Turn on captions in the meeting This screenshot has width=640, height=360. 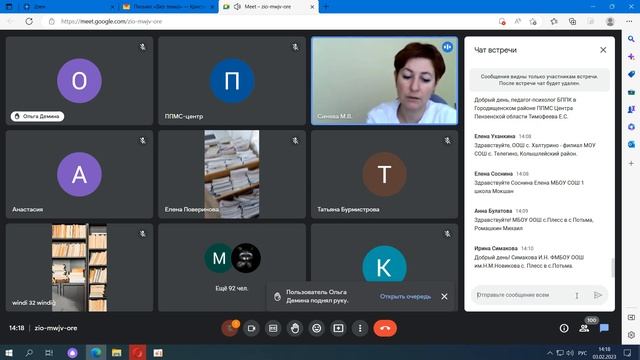[273, 328]
